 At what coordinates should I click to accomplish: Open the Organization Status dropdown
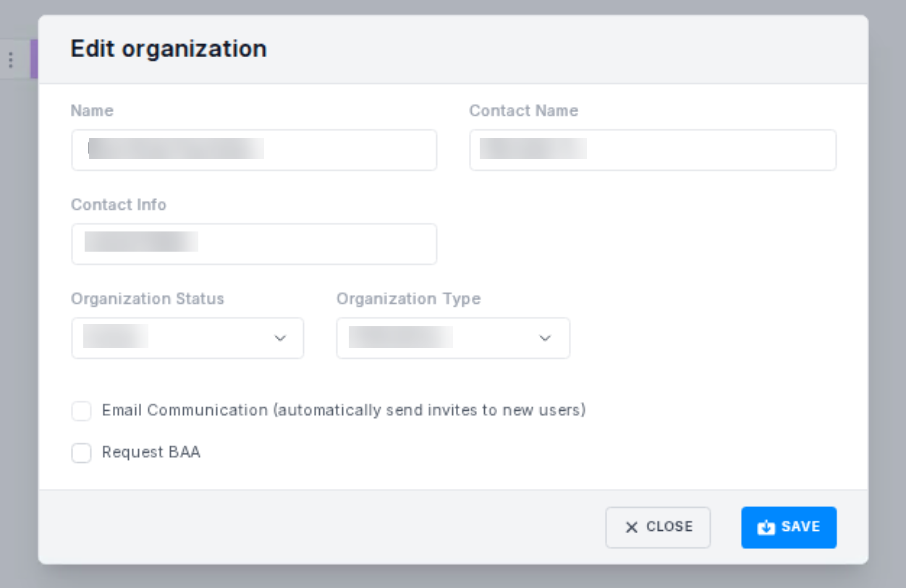tap(187, 338)
